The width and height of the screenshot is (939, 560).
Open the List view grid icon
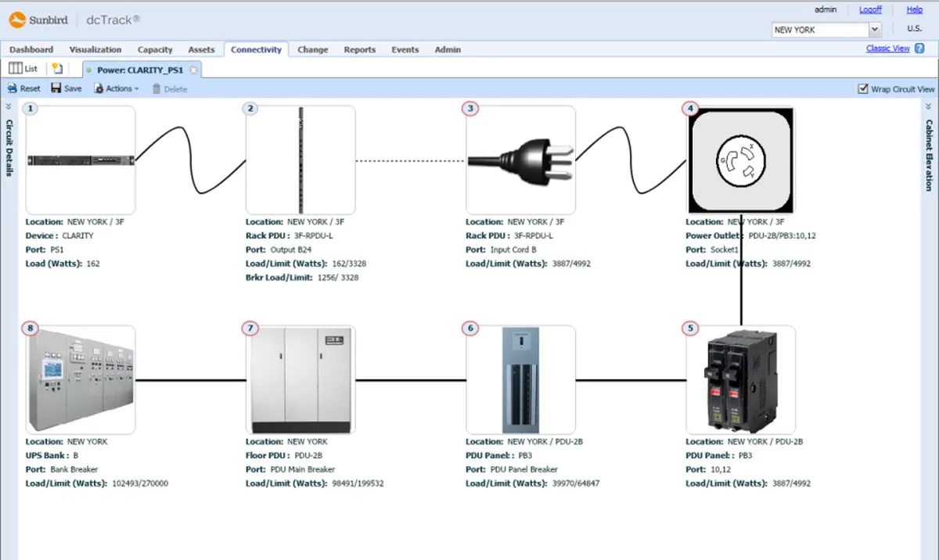[15, 69]
